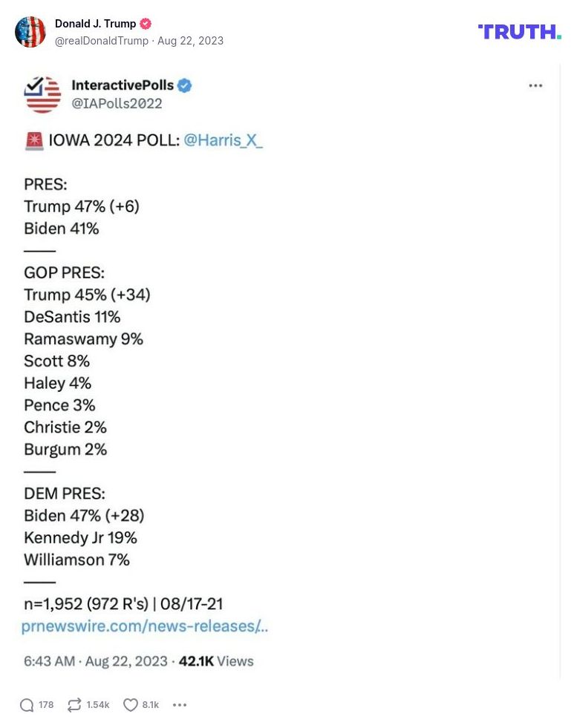Toggle the repost state of the post

point(74,705)
